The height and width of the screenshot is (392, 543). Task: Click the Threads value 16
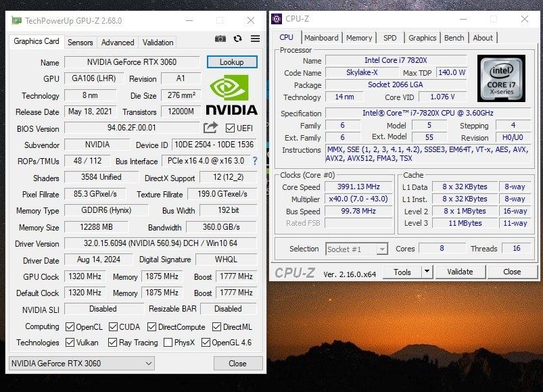point(517,248)
